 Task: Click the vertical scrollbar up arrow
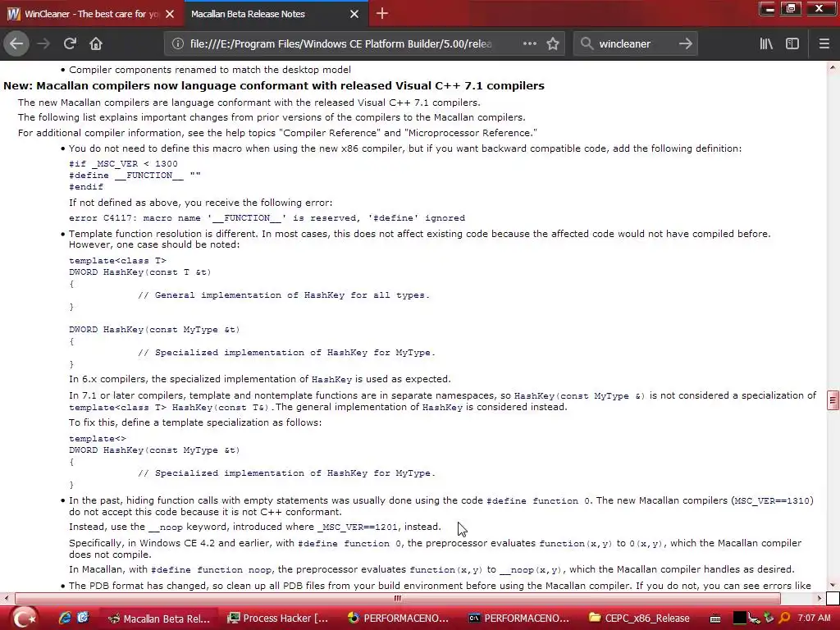tap(833, 67)
